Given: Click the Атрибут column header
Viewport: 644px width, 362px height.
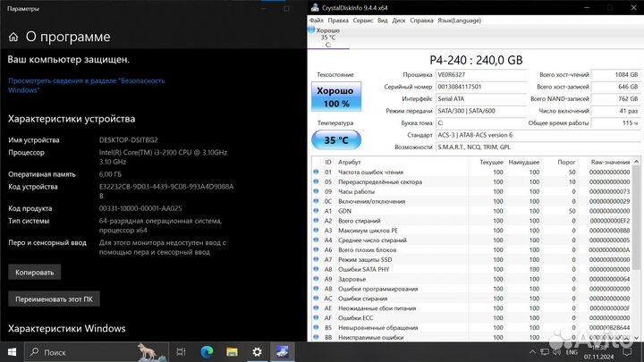Looking at the screenshot, I should 350,162.
